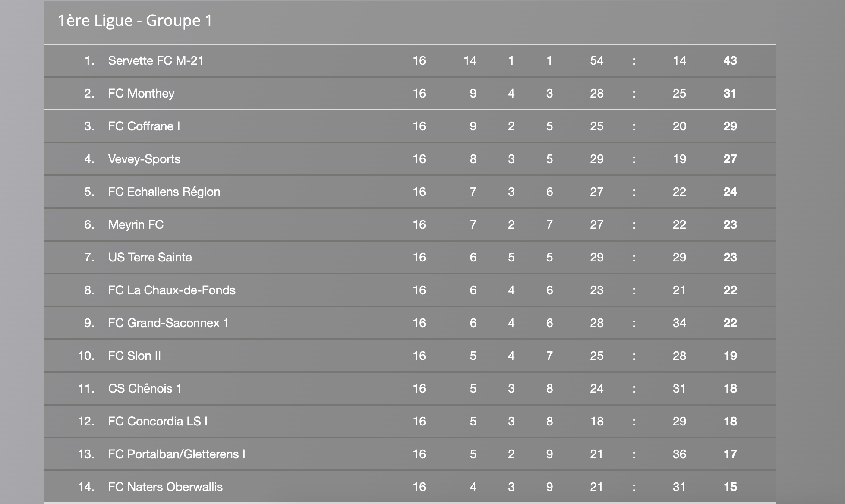Click FC Portalban/Gletterens I team name
This screenshot has width=845, height=504.
(x=177, y=454)
